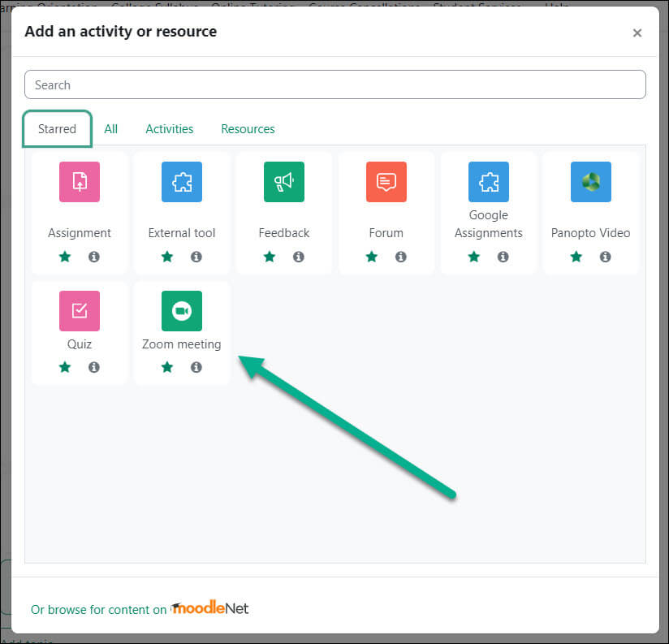Screen dimensions: 669x644
Task: Show info for Quiz
Action: click(x=94, y=367)
